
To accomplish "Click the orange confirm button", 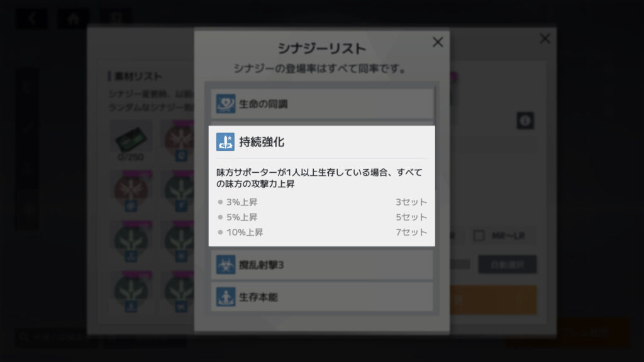I will [493, 300].
